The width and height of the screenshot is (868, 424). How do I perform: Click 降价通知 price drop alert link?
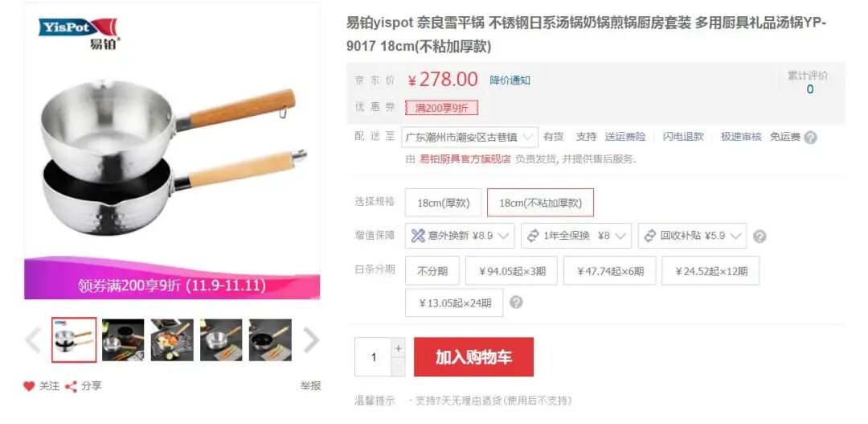[x=510, y=80]
